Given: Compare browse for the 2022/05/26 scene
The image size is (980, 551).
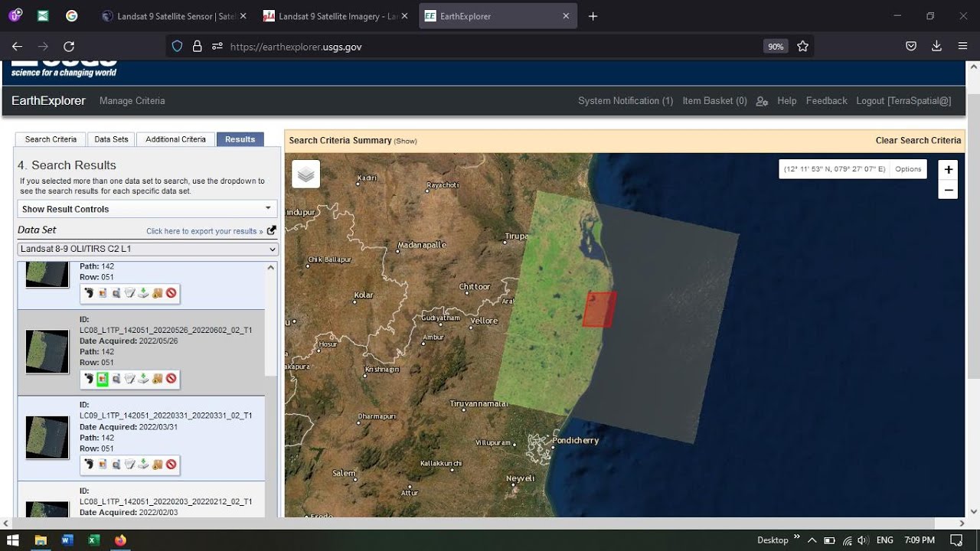Looking at the screenshot, I should pos(116,379).
